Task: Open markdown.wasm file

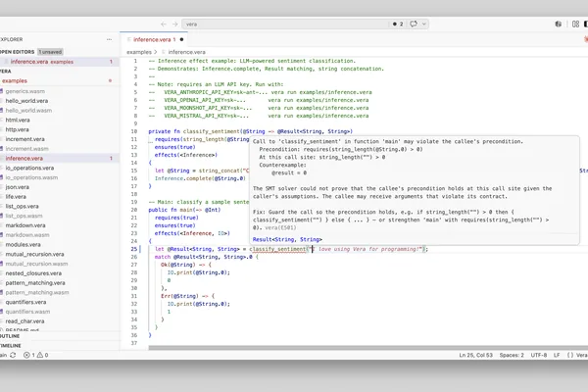Action: [x=27, y=235]
